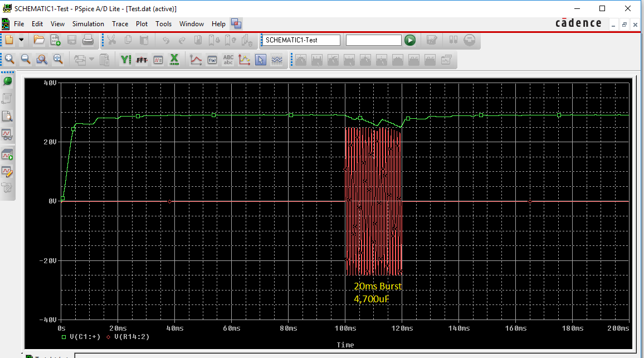Click the red diamond legend marker for V(R14:2)
The width and height of the screenshot is (644, 358).
click(x=109, y=337)
